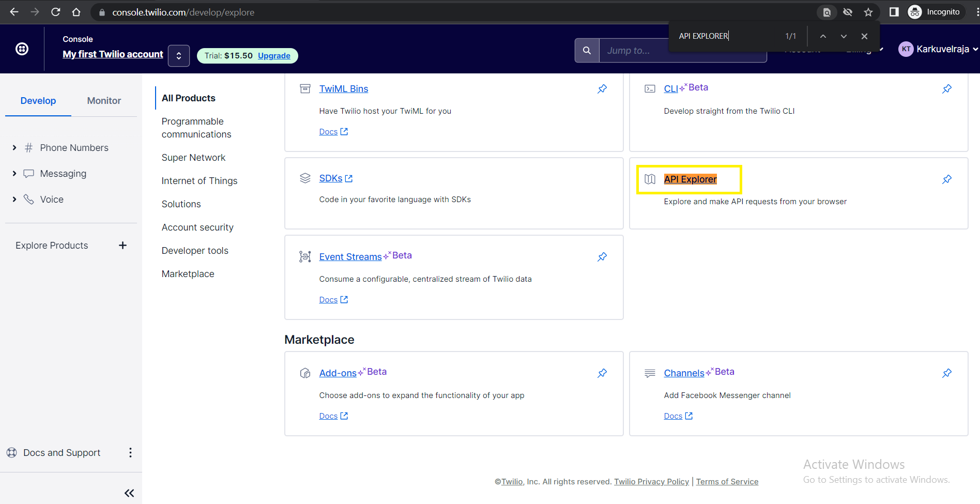This screenshot has height=504, width=980.
Task: Open the SDKs external link
Action: [x=336, y=178]
